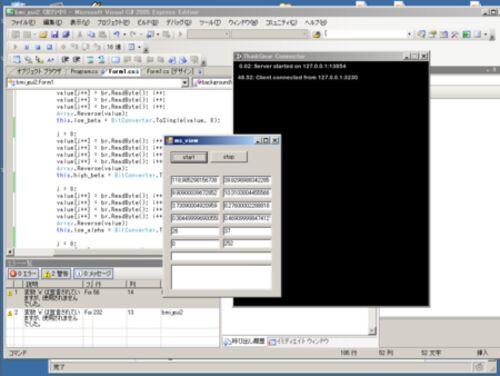This screenshot has height=376, width=500.
Task: Sort error list by 列 column header
Action: [x=143, y=284]
